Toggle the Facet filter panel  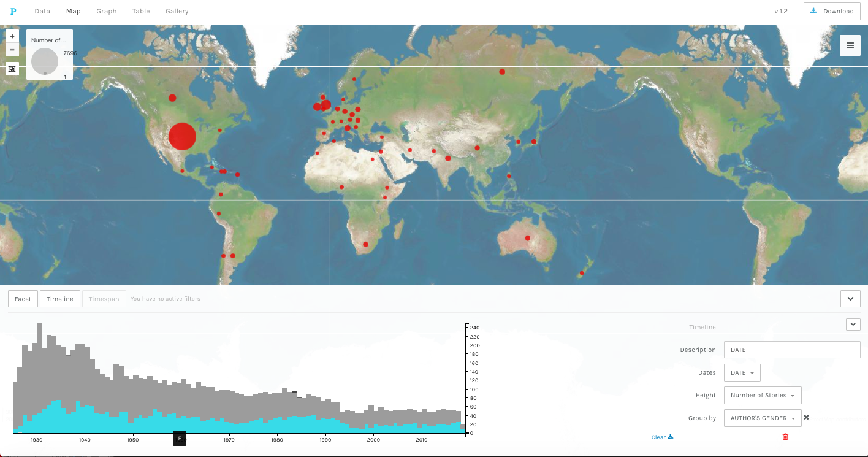click(23, 299)
